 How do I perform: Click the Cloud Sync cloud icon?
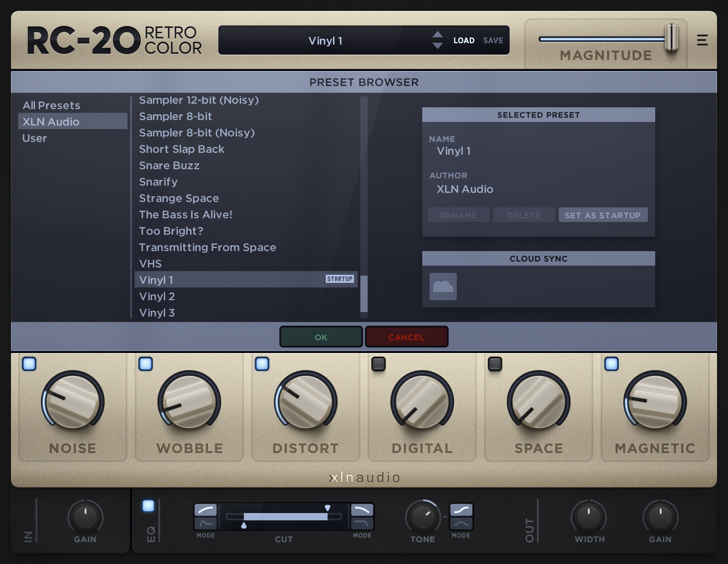[x=443, y=287]
